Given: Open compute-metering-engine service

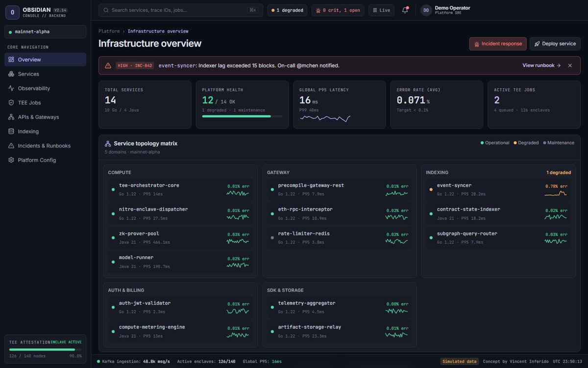Looking at the screenshot, I should pyautogui.click(x=180, y=331).
